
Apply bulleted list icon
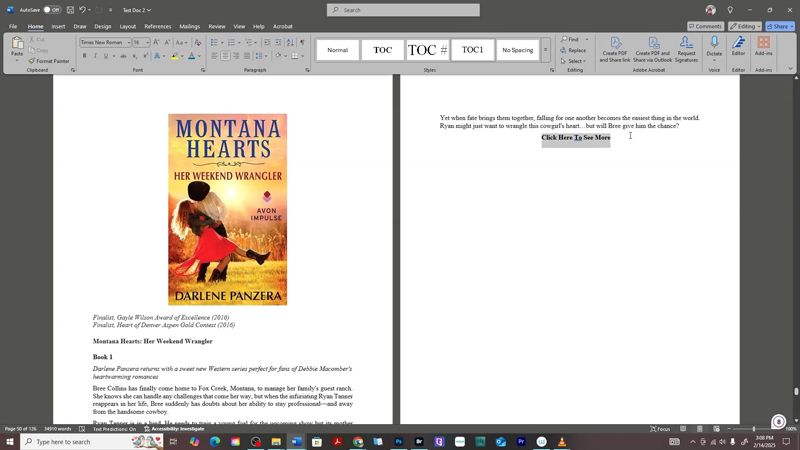(214, 43)
